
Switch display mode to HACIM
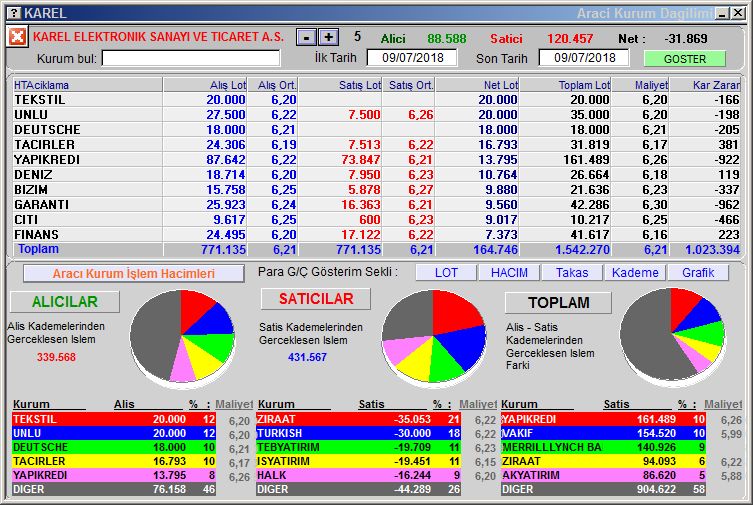(509, 273)
